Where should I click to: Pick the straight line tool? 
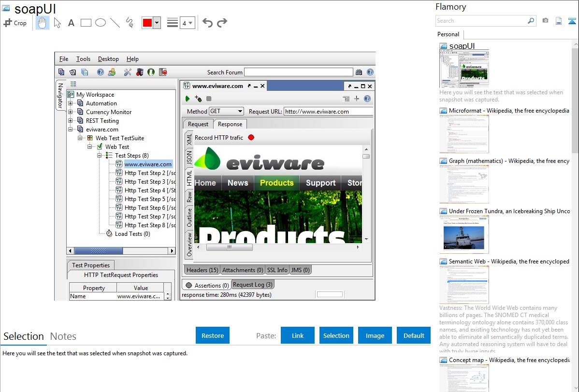coord(115,23)
